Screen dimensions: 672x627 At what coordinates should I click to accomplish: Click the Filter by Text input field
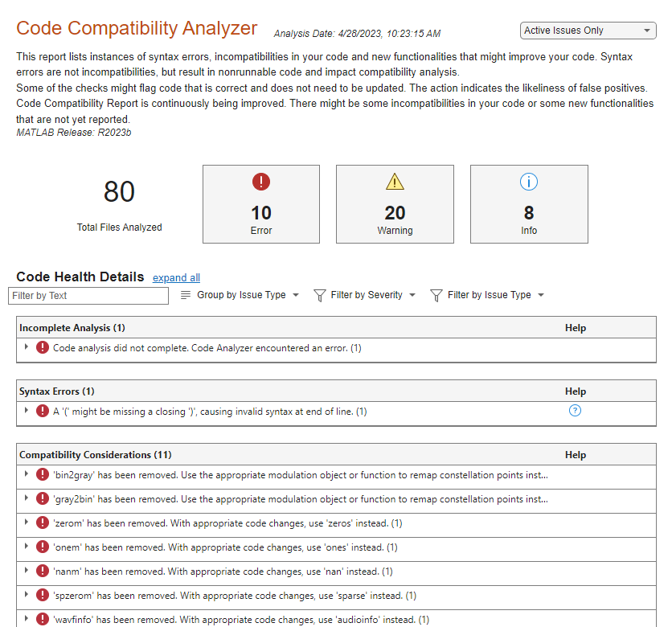point(88,296)
